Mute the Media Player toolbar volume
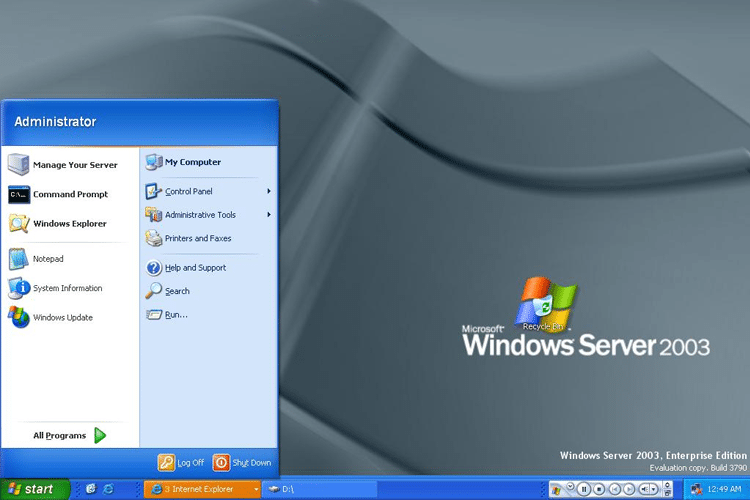Viewport: 750px width, 500px height. click(645, 489)
